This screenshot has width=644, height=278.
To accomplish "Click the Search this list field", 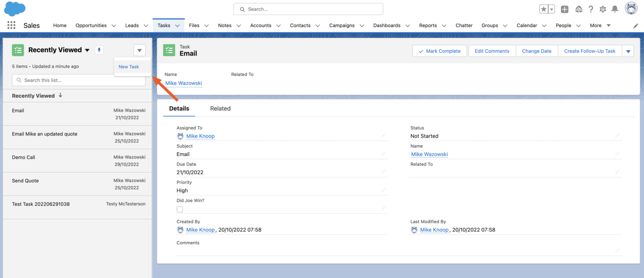I will coord(79,80).
